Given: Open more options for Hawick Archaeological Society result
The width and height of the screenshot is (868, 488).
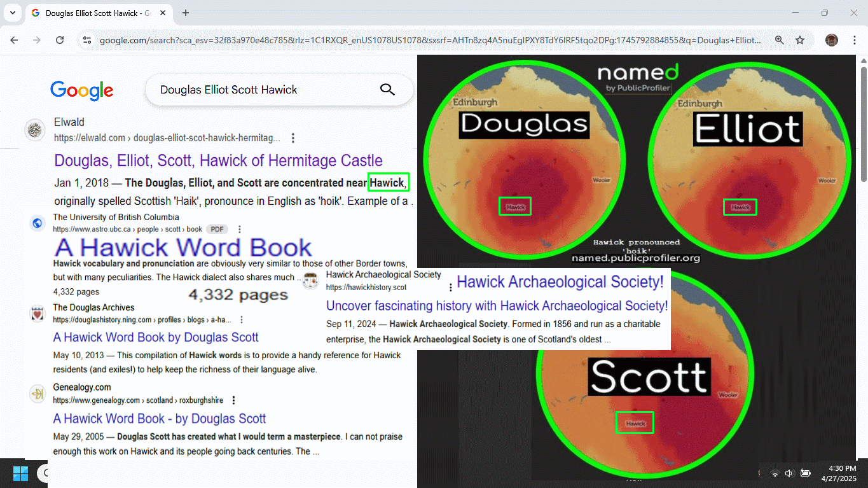Looking at the screenshot, I should (x=451, y=288).
